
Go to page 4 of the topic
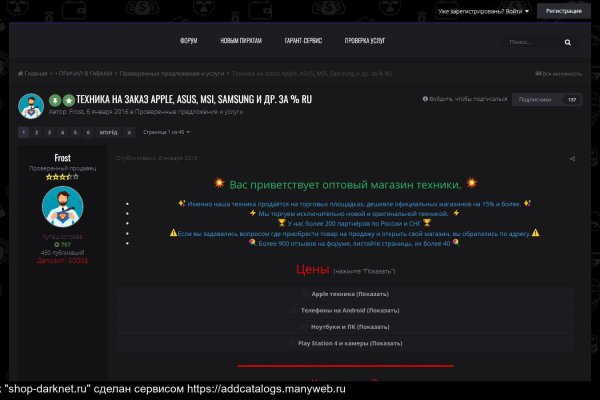coord(62,132)
